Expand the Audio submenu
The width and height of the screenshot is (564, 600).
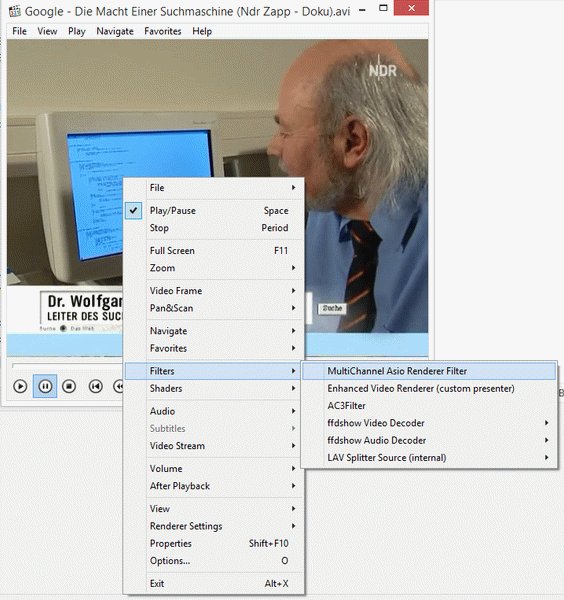(214, 411)
